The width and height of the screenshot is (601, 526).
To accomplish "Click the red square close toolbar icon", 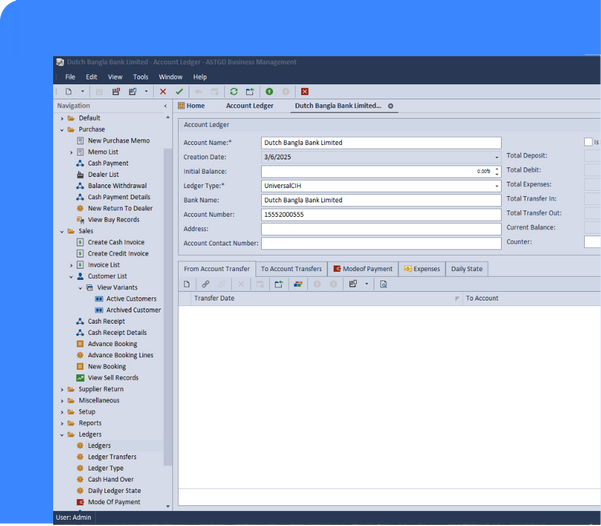I will pyautogui.click(x=305, y=92).
